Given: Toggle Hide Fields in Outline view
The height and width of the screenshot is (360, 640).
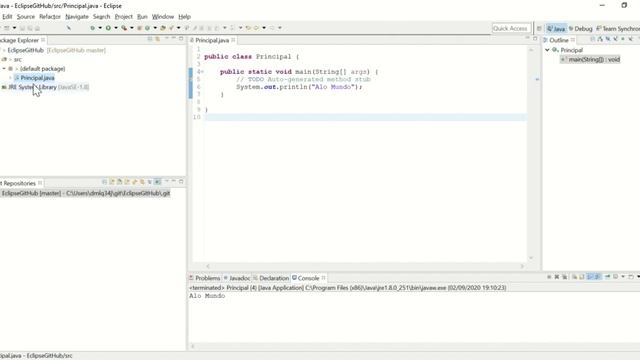Looking at the screenshot, I should [x=608, y=39].
